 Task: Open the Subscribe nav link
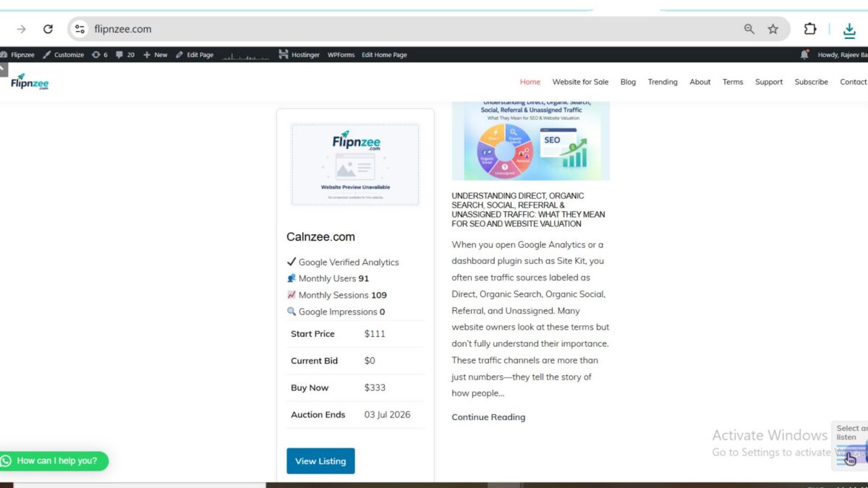[x=811, y=82]
